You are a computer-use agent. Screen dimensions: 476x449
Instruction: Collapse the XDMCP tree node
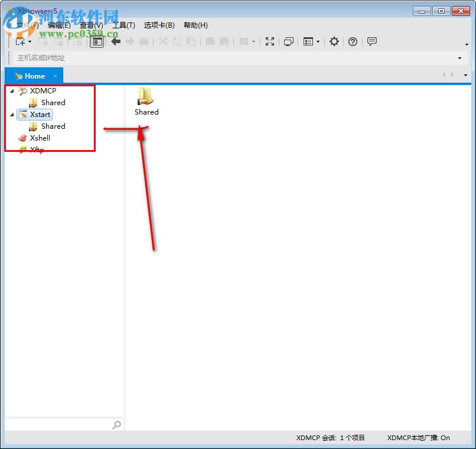point(12,91)
